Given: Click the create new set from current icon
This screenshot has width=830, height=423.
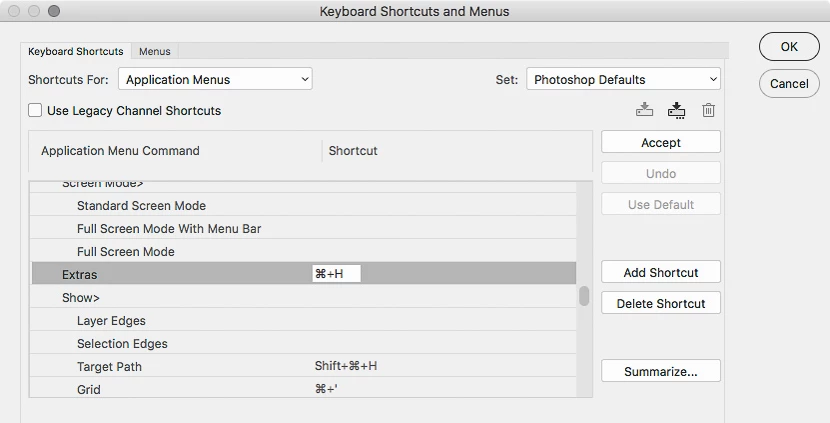Looking at the screenshot, I should (676, 110).
